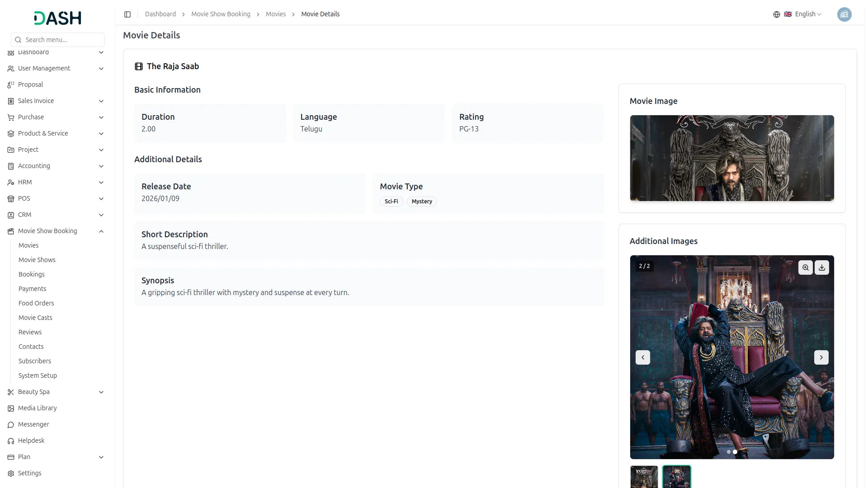This screenshot has height=488, width=868.
Task: Download the additional image via the download icon
Action: tap(822, 267)
